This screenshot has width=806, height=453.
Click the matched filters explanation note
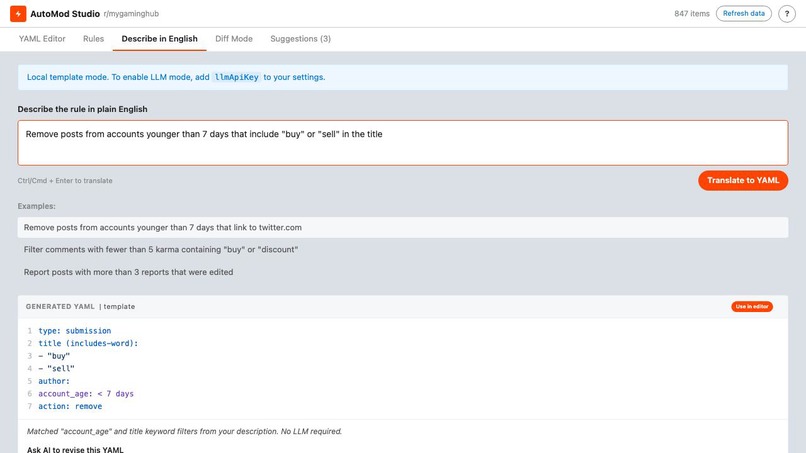pyautogui.click(x=184, y=431)
